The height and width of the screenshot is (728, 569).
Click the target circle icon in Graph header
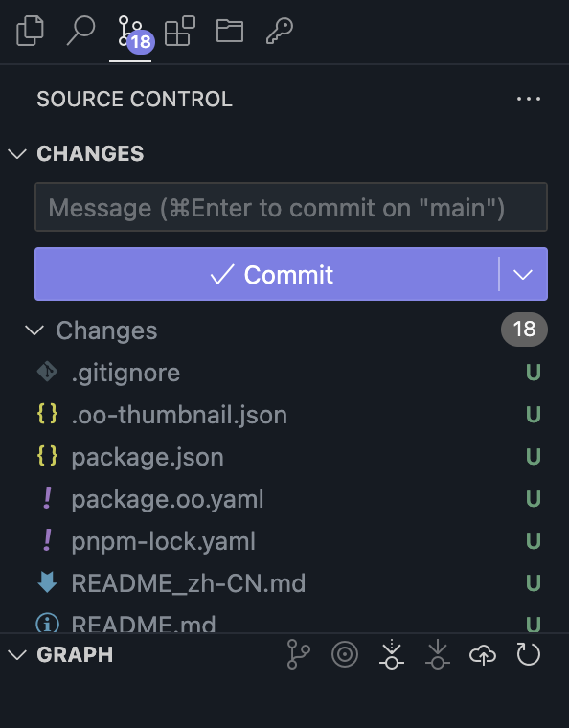coord(345,654)
